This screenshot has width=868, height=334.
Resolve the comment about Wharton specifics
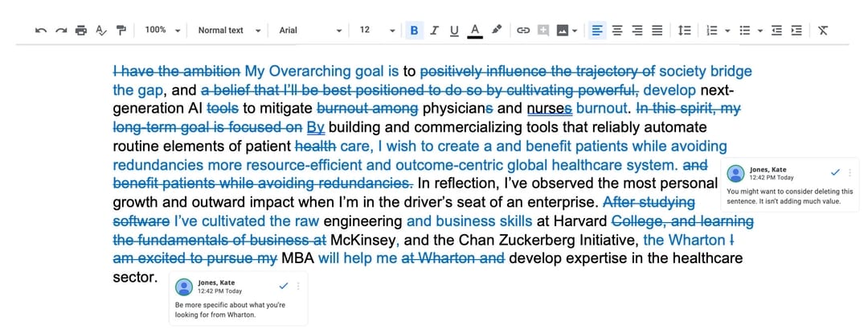pos(284,286)
